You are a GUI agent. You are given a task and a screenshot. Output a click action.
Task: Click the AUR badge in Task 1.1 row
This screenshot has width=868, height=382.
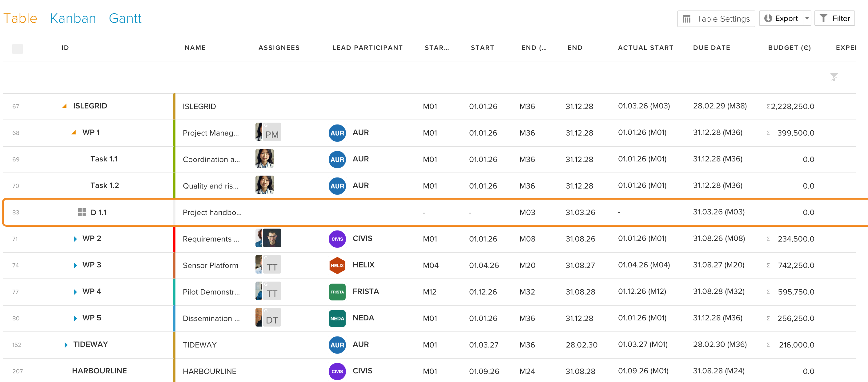[x=337, y=160]
